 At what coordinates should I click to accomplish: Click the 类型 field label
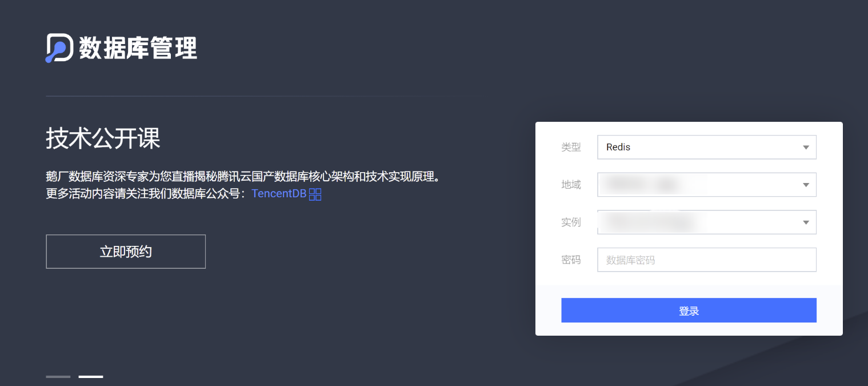pyautogui.click(x=571, y=147)
